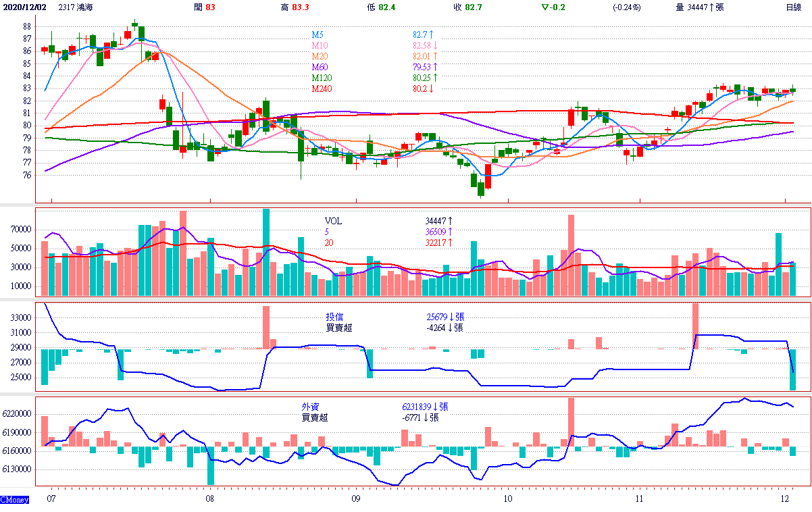Click the red M240 legend label
Screen dimensions: 812x512
[322, 88]
